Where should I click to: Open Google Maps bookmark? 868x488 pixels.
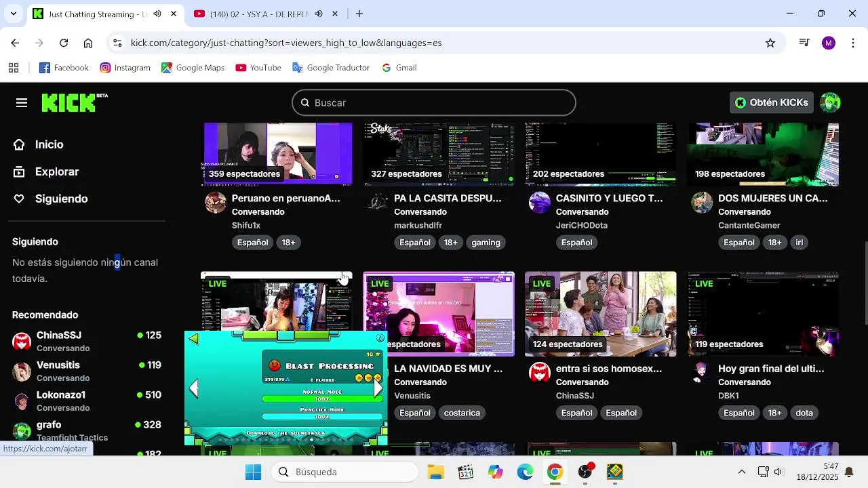tap(193, 68)
